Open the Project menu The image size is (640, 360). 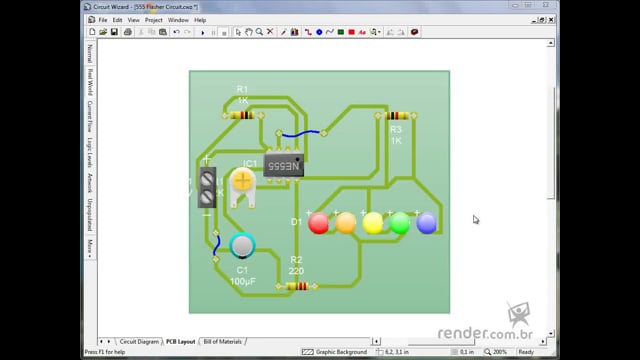pyautogui.click(x=153, y=20)
